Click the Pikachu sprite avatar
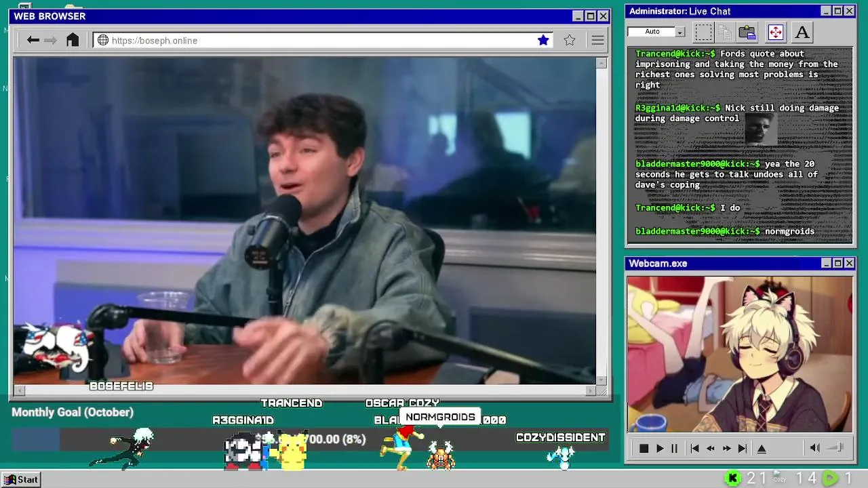Image resolution: width=868 pixels, height=488 pixels. pyautogui.click(x=292, y=451)
